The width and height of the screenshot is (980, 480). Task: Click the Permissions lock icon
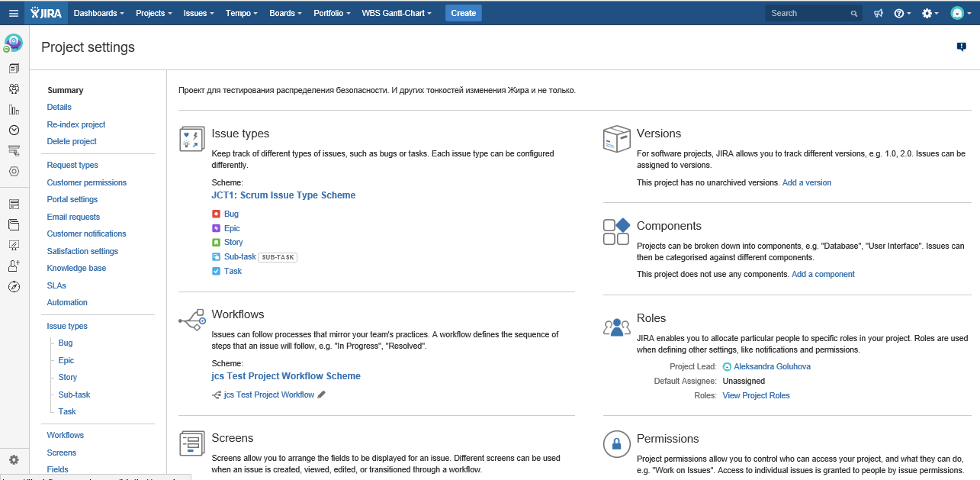tap(616, 444)
